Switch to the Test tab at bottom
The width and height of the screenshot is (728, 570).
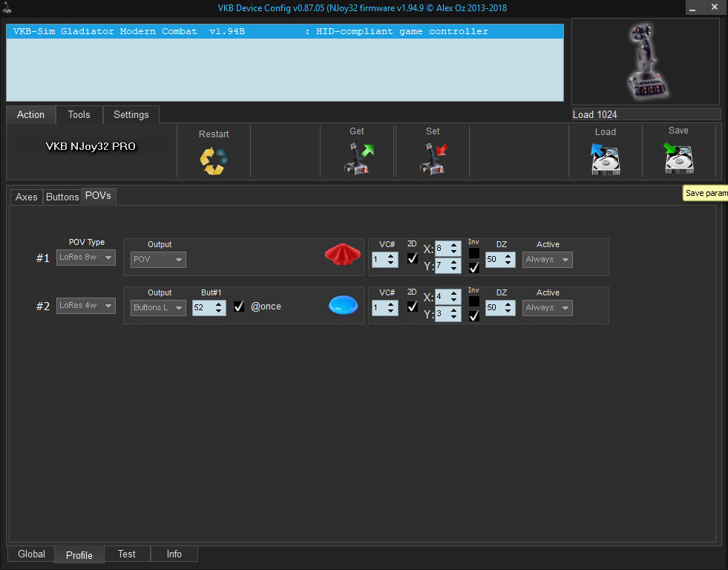tap(127, 554)
